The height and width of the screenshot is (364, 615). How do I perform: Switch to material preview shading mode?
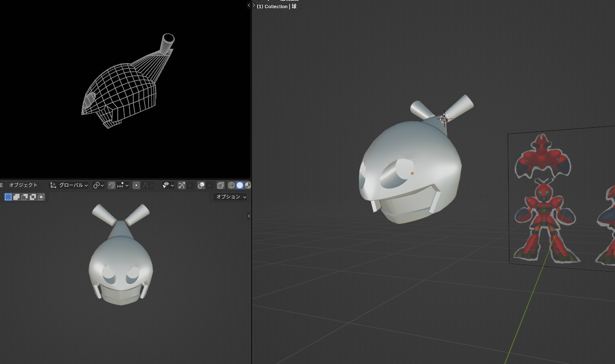248,185
